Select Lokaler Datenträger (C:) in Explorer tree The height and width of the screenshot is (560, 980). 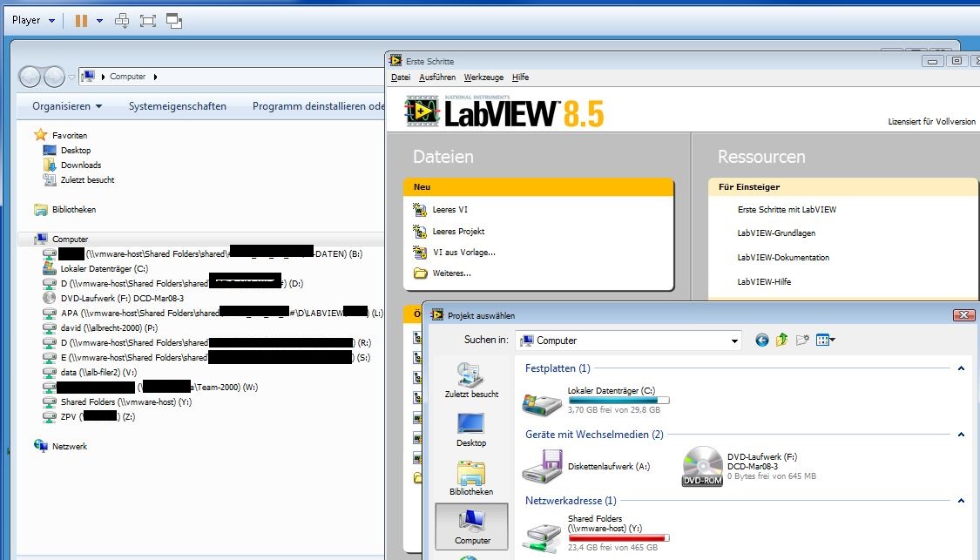96,269
